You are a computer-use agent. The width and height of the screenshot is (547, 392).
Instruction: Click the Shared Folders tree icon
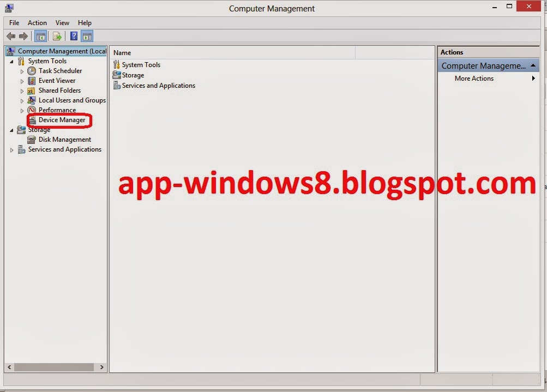[32, 91]
